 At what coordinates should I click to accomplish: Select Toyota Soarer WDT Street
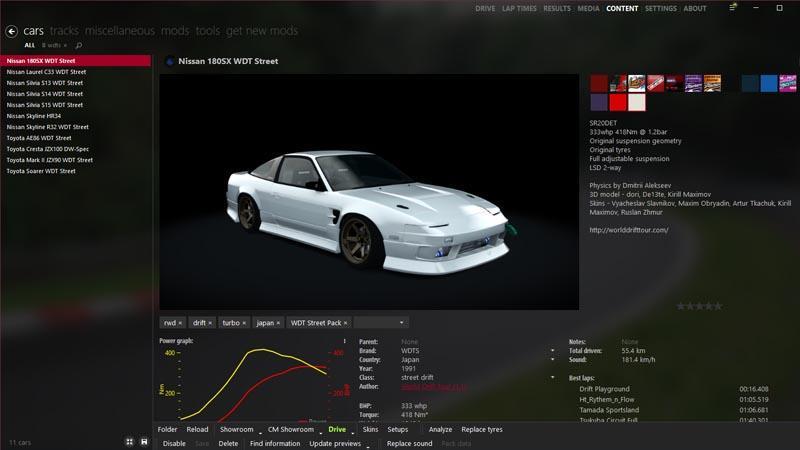pos(76,171)
